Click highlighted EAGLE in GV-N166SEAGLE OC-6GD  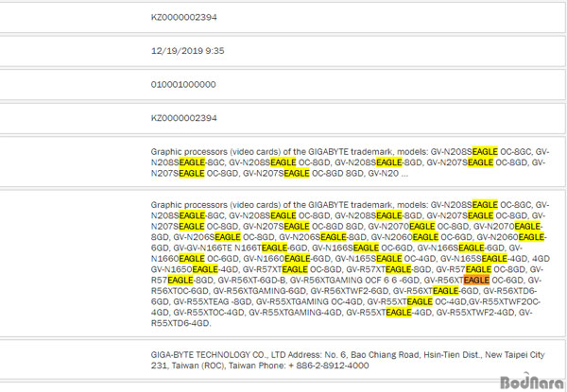366,247
